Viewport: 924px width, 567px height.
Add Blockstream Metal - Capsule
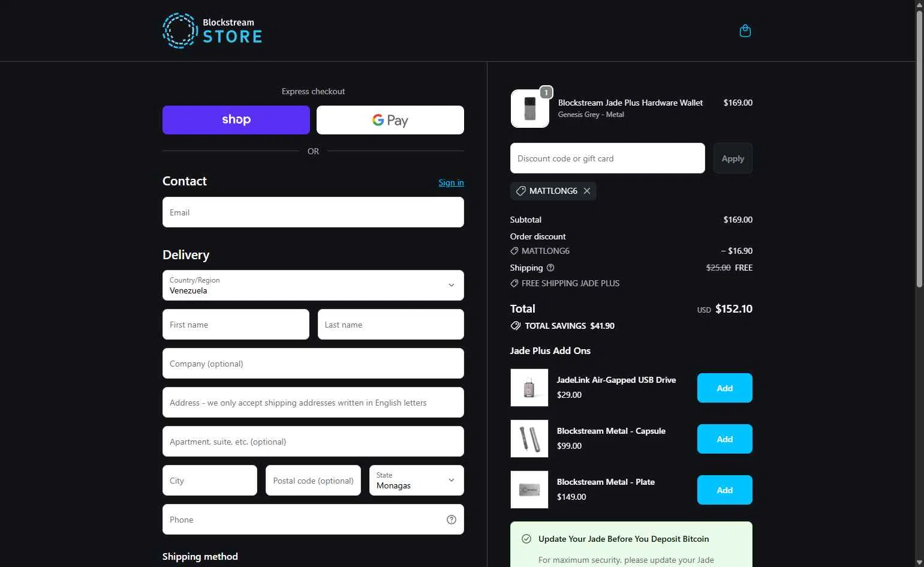725,439
